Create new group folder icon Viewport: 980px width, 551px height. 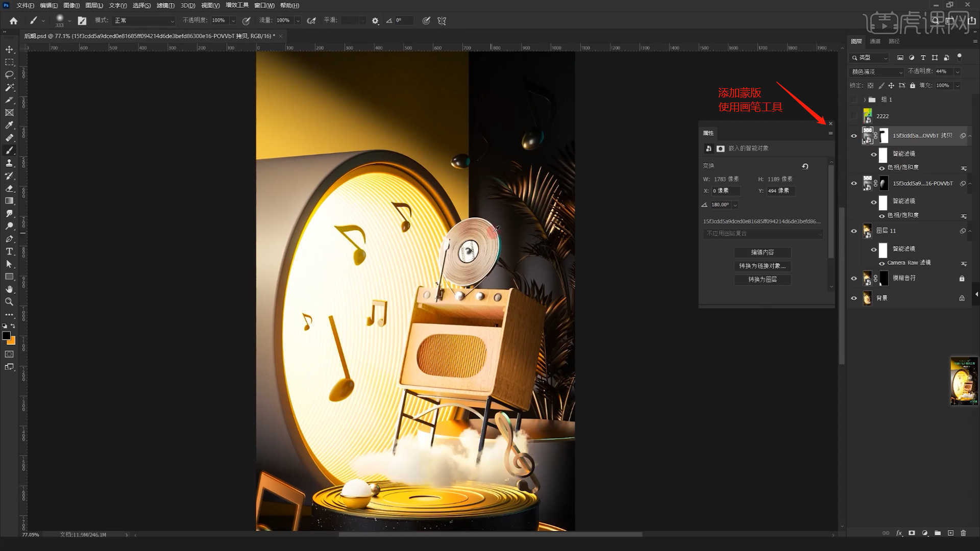pyautogui.click(x=938, y=533)
